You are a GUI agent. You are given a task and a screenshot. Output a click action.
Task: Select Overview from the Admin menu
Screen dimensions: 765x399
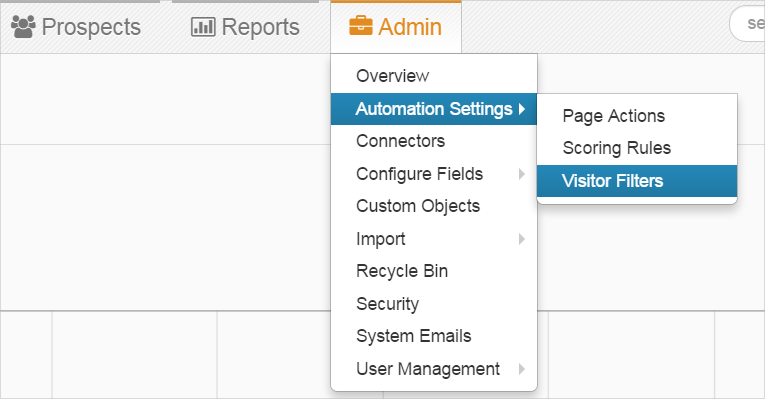click(434, 76)
